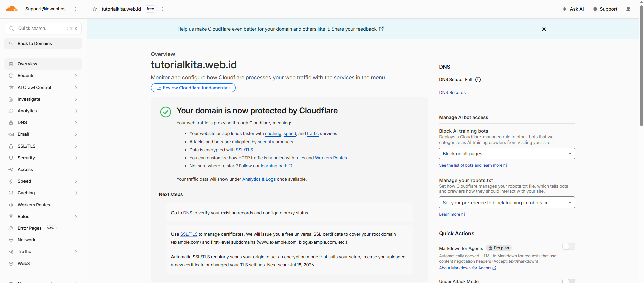Open the robots.txt preference dropdown
The height and width of the screenshot is (283, 644).
[x=507, y=203]
